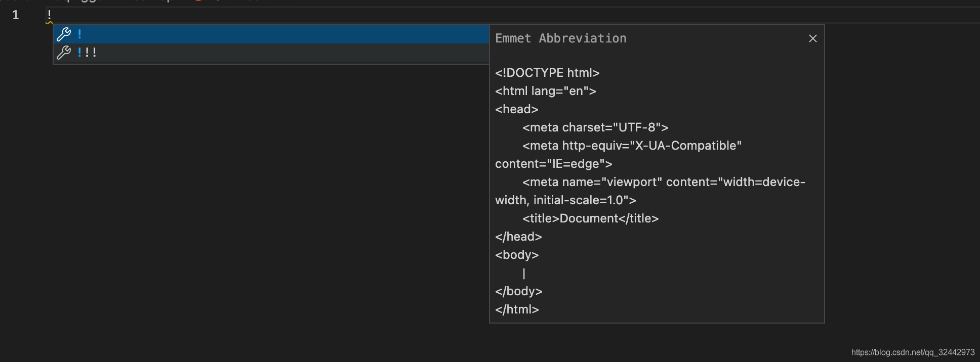Click the closing </body> tag in preview
This screenshot has height=362, width=980.
click(x=518, y=291)
